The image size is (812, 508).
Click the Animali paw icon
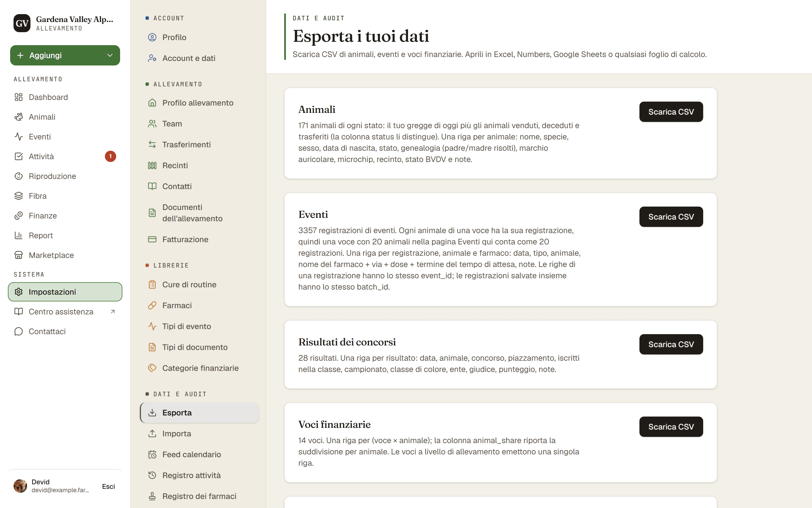[x=18, y=117]
